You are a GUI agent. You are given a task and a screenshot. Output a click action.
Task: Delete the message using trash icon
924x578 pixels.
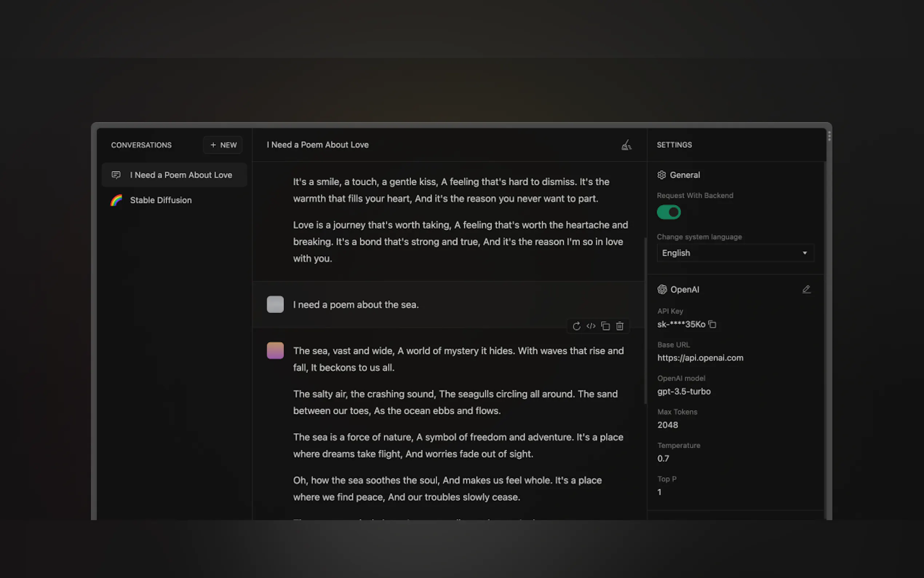[620, 326]
